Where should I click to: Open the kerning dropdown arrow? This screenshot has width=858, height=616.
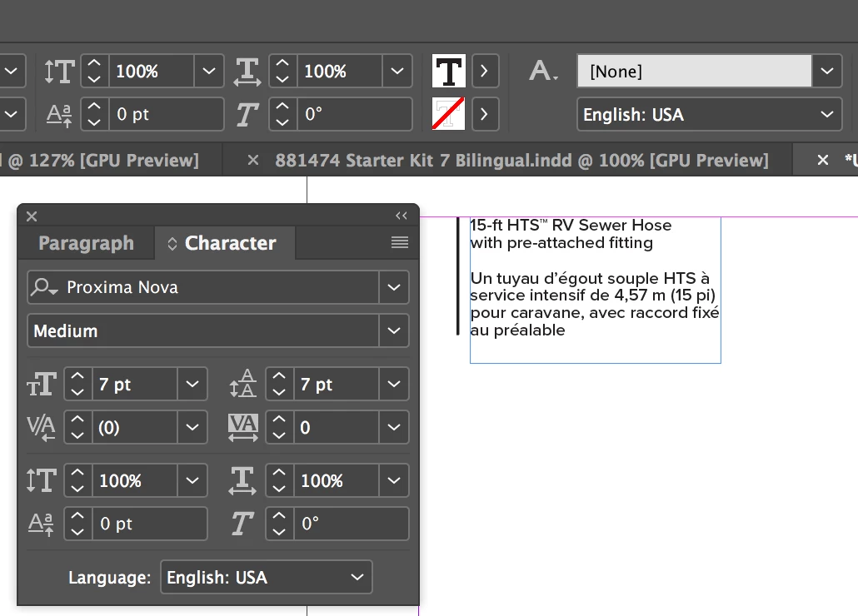(192, 427)
